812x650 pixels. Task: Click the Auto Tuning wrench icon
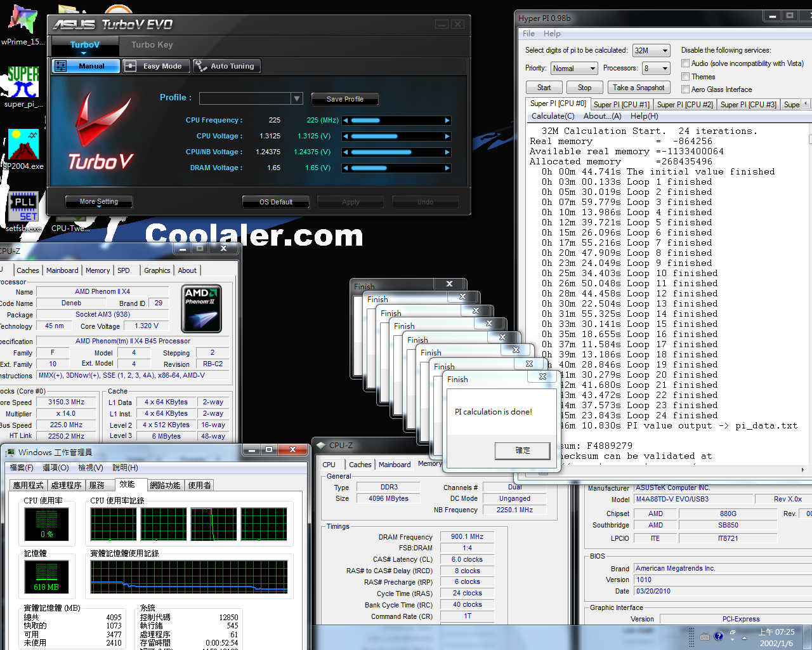pos(200,66)
